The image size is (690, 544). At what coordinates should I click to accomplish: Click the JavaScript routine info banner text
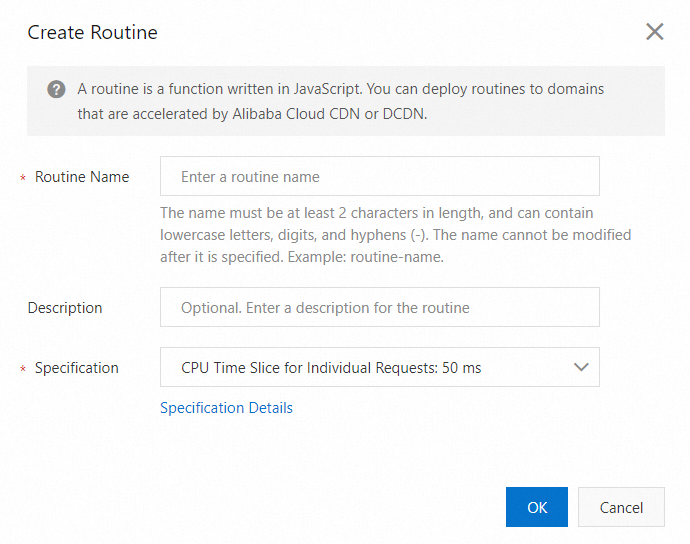340,89
